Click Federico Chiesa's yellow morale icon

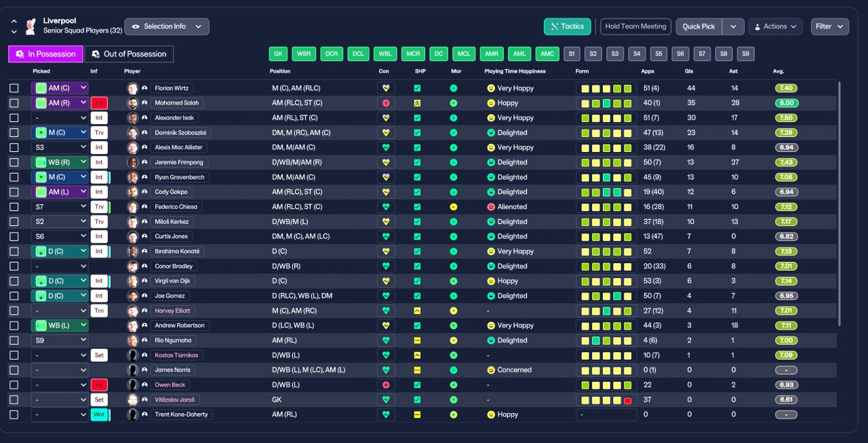(454, 207)
